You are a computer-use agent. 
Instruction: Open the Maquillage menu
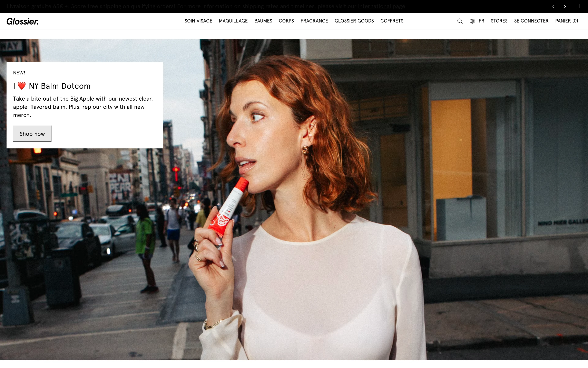[x=233, y=21]
